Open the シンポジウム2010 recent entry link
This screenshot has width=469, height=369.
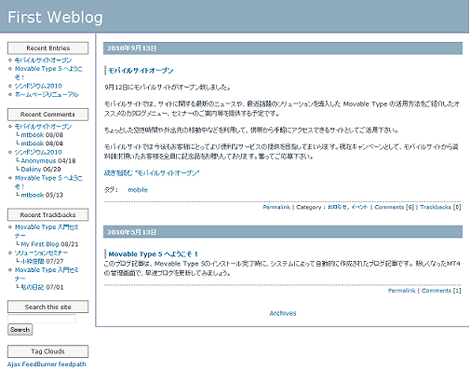tap(38, 86)
